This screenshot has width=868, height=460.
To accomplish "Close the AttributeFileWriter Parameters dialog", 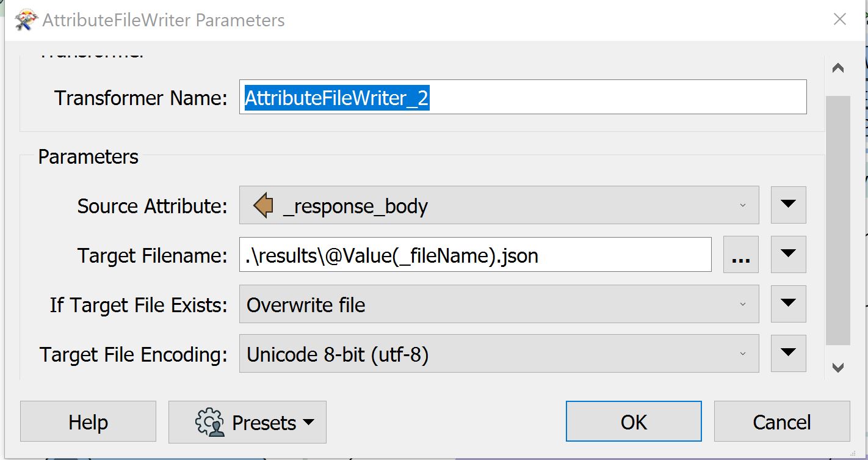I will (840, 20).
